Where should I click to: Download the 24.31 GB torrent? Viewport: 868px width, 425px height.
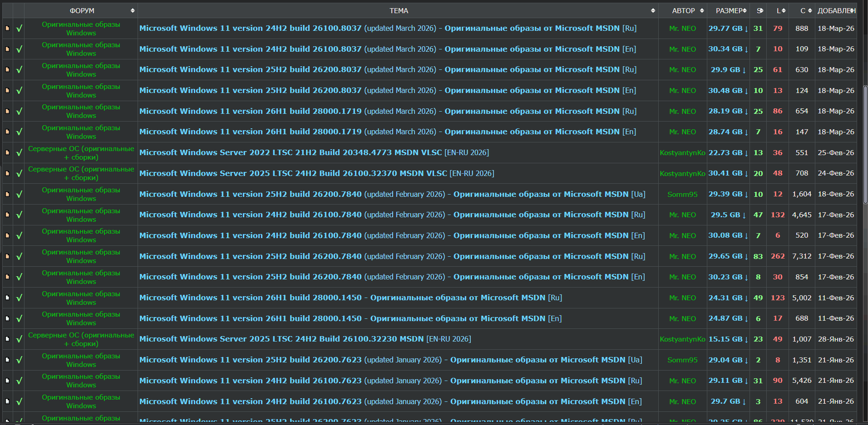click(x=728, y=298)
